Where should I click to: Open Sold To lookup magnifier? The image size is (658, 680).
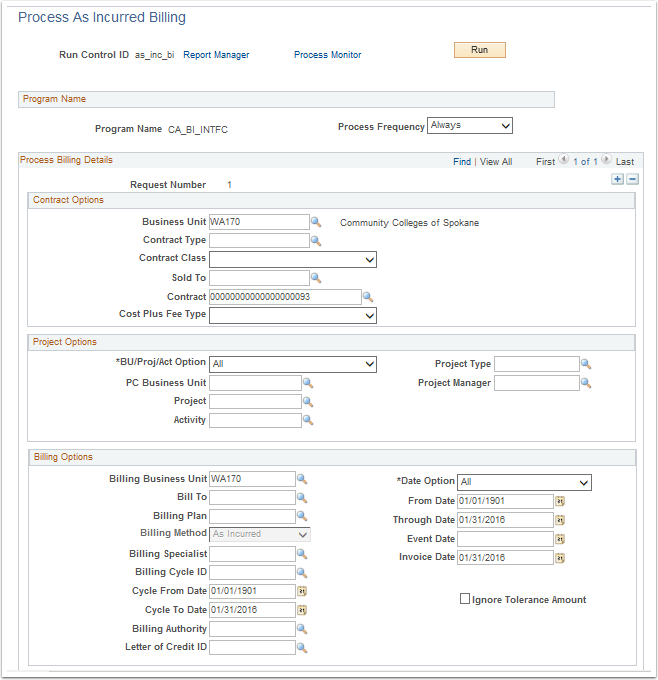tap(316, 278)
